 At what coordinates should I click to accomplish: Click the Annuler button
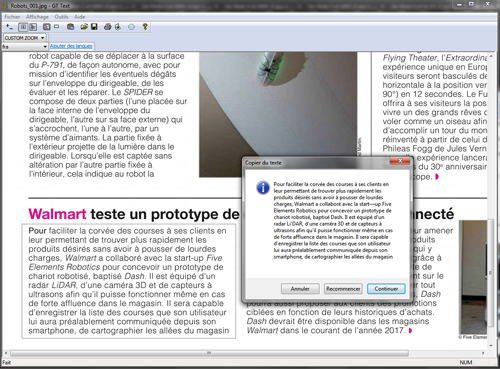pyautogui.click(x=300, y=289)
